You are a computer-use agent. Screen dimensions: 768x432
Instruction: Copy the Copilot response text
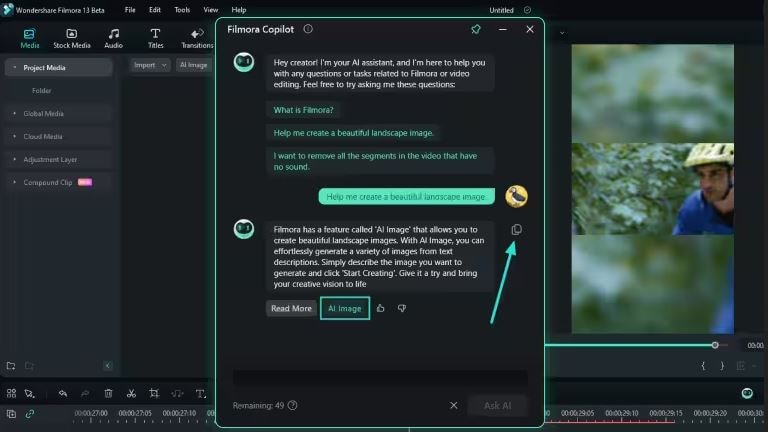click(x=516, y=230)
